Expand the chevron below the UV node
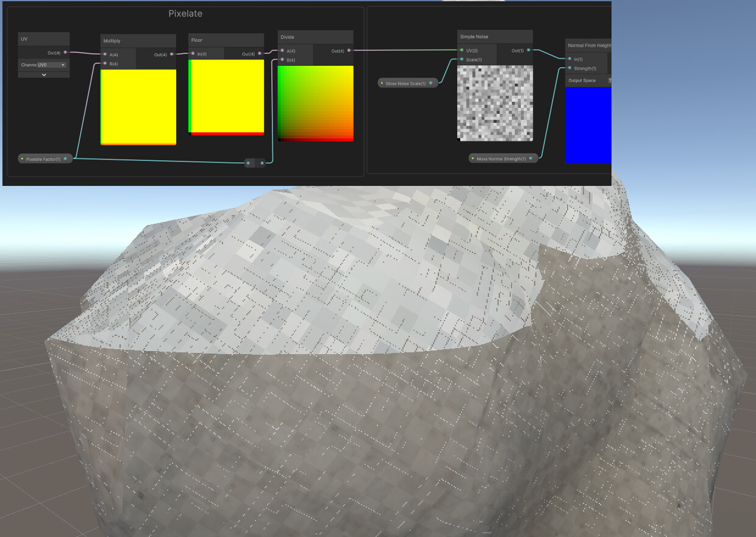 43,76
